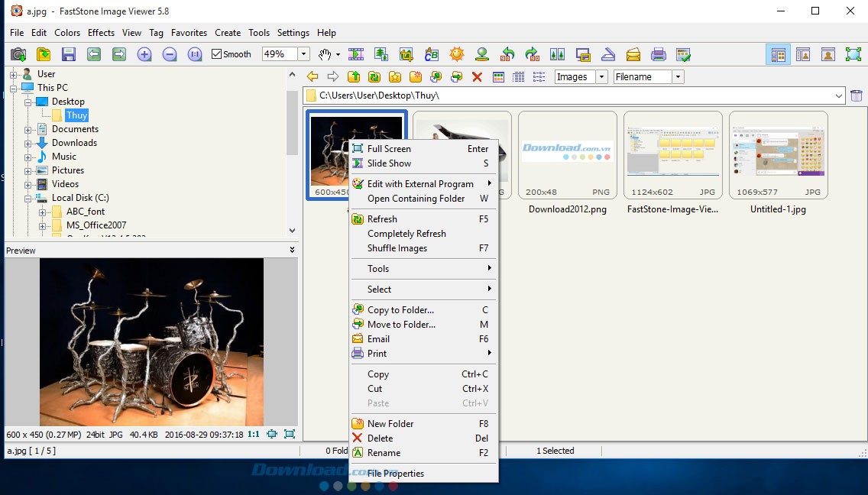Image resolution: width=868 pixels, height=495 pixels.
Task: Click the full screen view icon
Action: pos(853,54)
